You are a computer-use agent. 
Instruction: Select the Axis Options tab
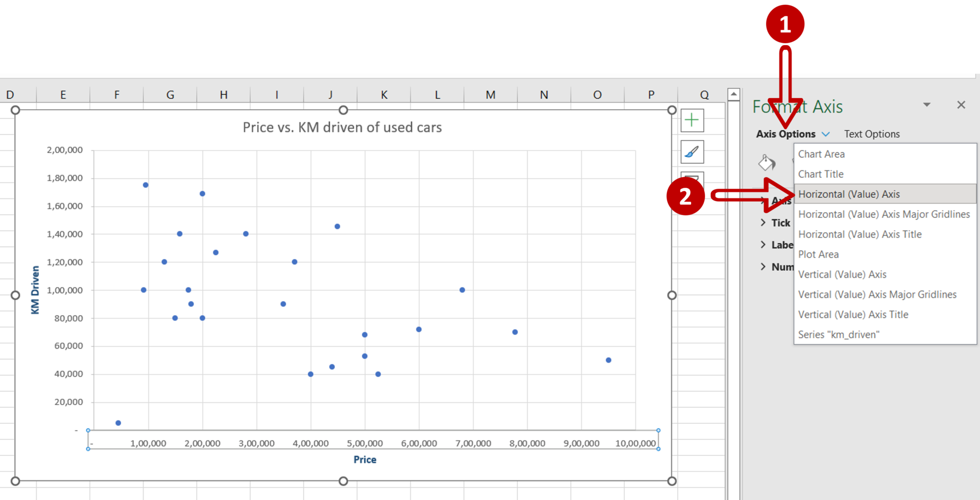(786, 134)
